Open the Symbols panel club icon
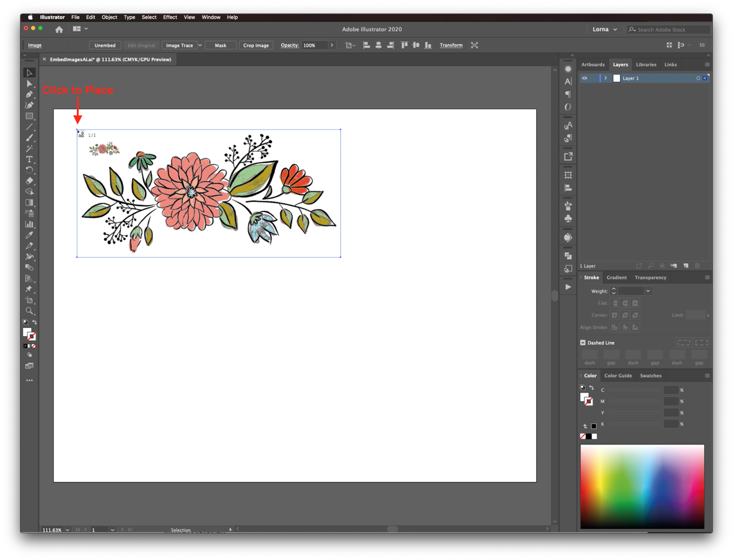 point(568,218)
